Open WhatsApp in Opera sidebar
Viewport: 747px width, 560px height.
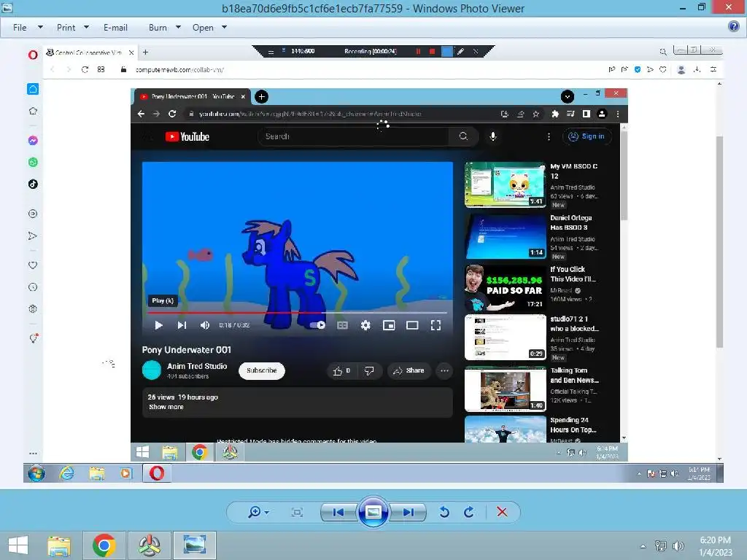33,163
